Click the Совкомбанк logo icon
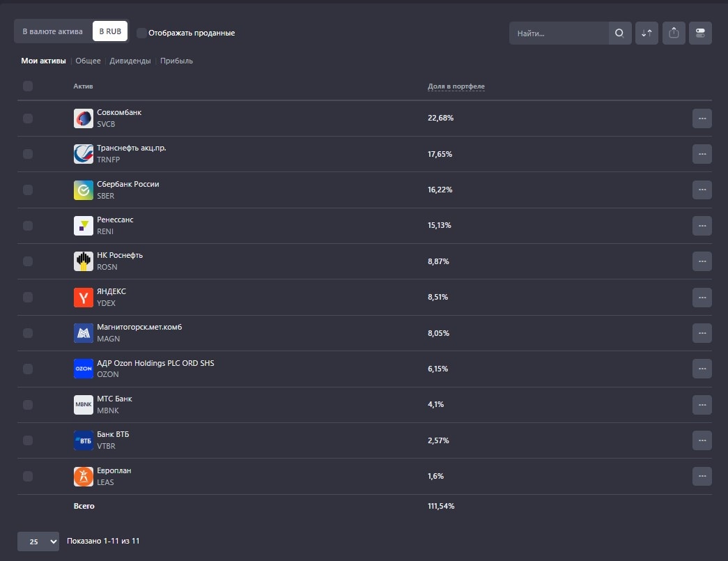The height and width of the screenshot is (561, 728). pos(84,118)
